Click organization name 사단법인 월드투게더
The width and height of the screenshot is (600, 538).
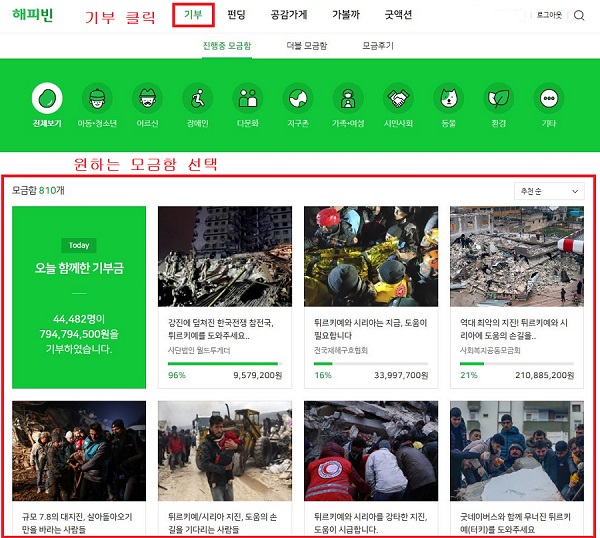coord(199,350)
